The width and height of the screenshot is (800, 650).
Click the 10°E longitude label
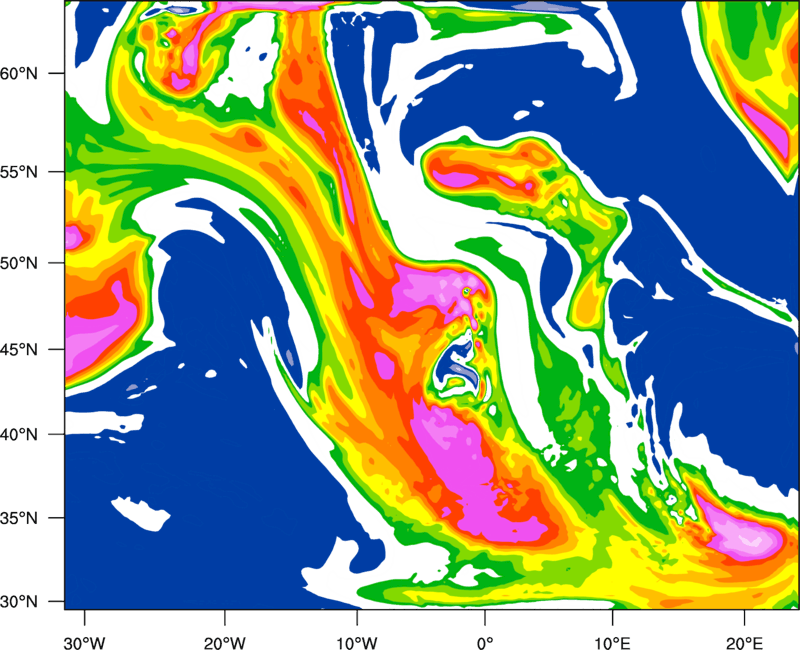tap(612, 643)
